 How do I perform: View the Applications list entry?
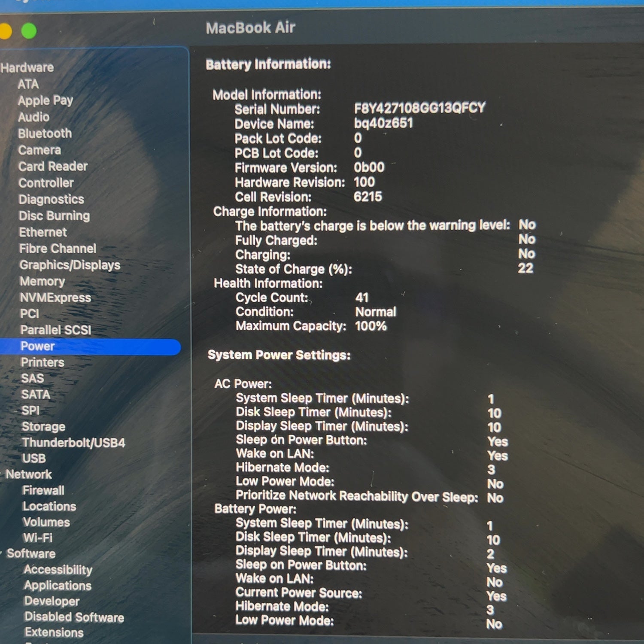tap(58, 586)
